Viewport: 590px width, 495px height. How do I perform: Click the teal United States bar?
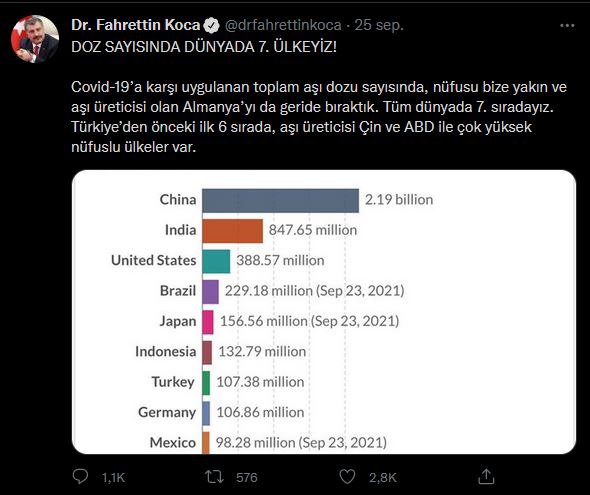pyautogui.click(x=216, y=261)
